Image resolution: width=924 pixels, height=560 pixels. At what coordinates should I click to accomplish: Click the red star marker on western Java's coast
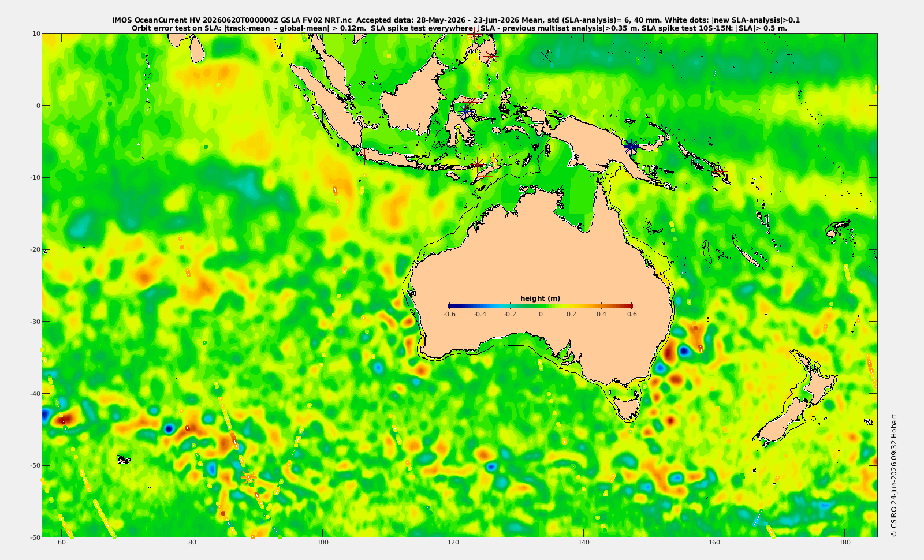[x=364, y=155]
